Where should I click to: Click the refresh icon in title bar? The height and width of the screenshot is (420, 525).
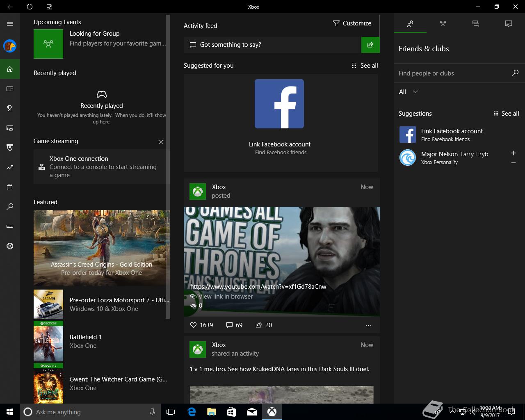[30, 7]
